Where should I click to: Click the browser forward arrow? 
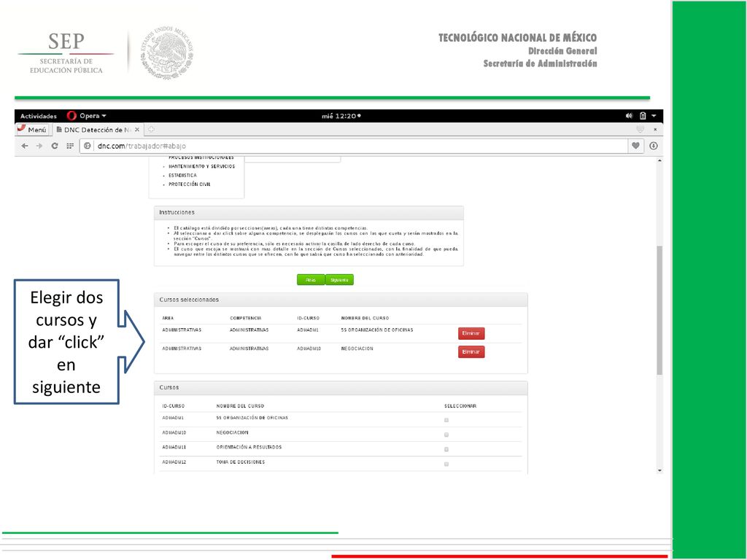click(x=39, y=146)
